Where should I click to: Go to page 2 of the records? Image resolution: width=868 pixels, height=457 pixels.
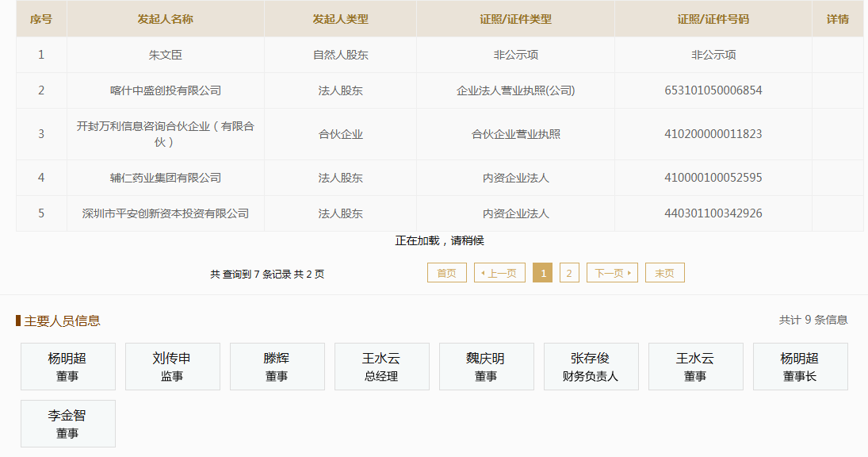569,272
